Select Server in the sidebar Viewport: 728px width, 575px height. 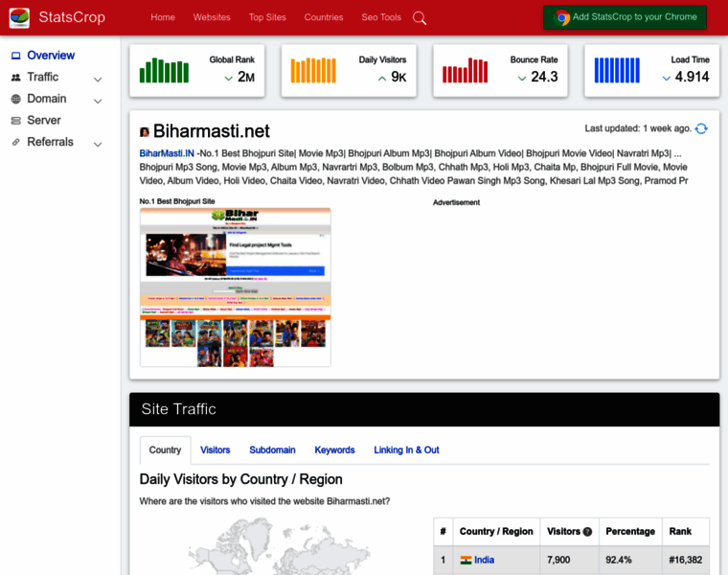click(44, 121)
